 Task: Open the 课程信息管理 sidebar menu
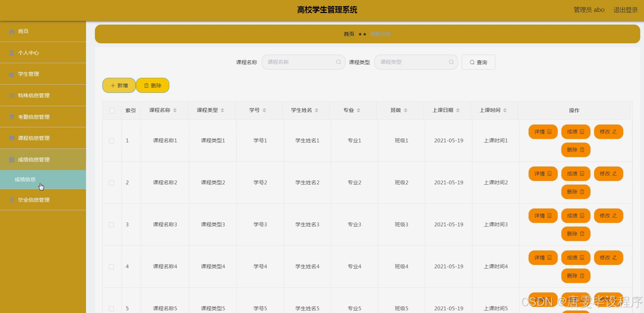pyautogui.click(x=43, y=138)
